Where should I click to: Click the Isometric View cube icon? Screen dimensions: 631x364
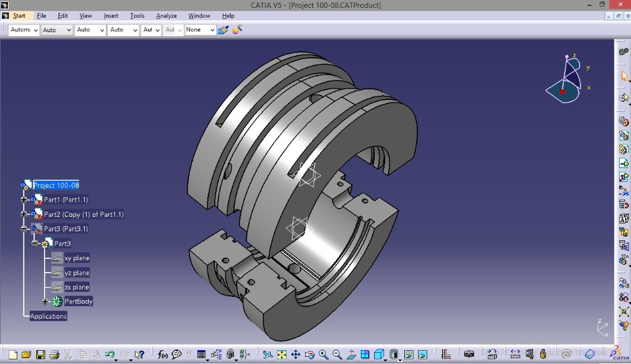[x=379, y=354]
